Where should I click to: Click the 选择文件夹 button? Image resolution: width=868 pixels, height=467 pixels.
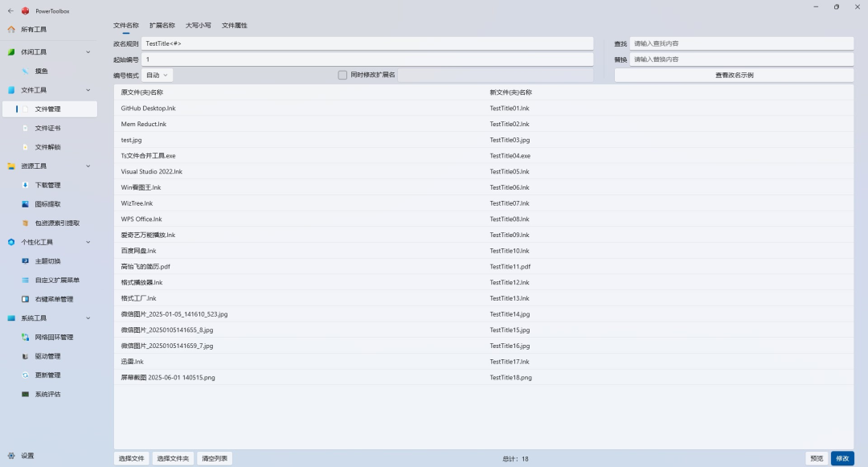(173, 458)
